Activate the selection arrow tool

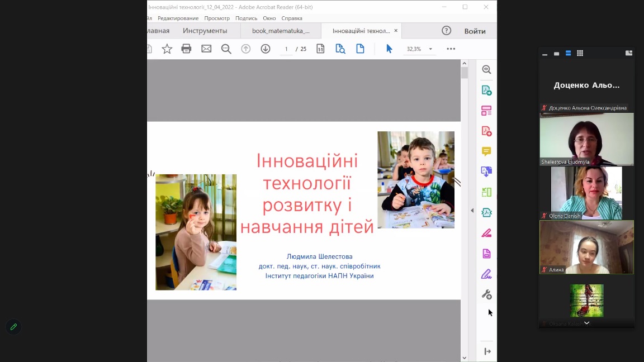coord(389,49)
